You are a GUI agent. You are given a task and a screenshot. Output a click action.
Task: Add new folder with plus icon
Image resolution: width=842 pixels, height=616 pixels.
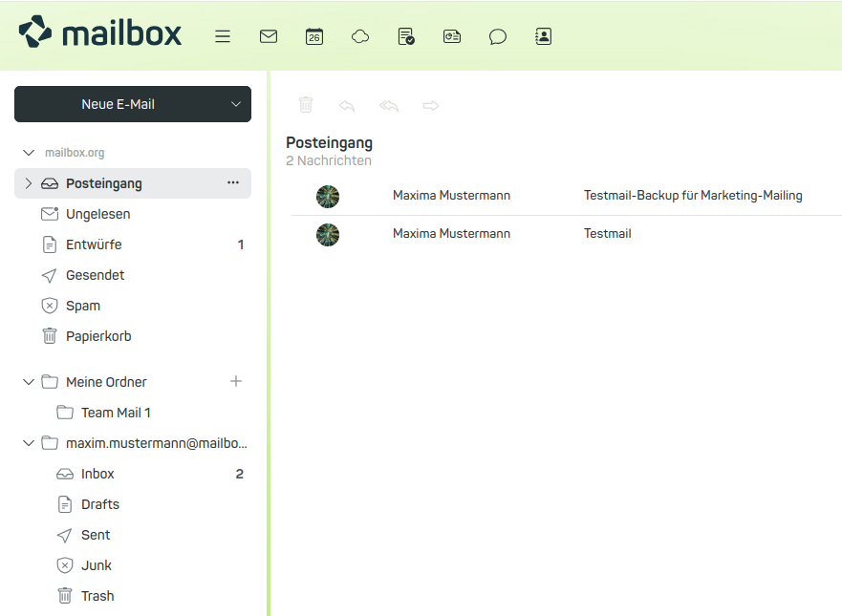pos(236,381)
